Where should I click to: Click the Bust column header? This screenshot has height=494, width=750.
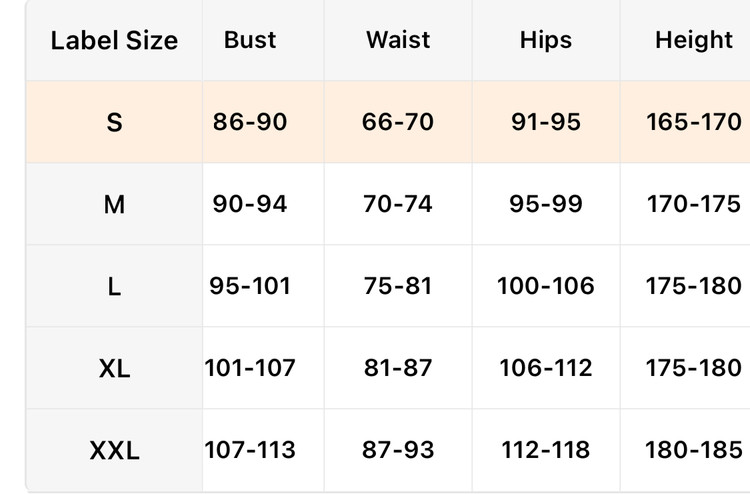click(250, 40)
